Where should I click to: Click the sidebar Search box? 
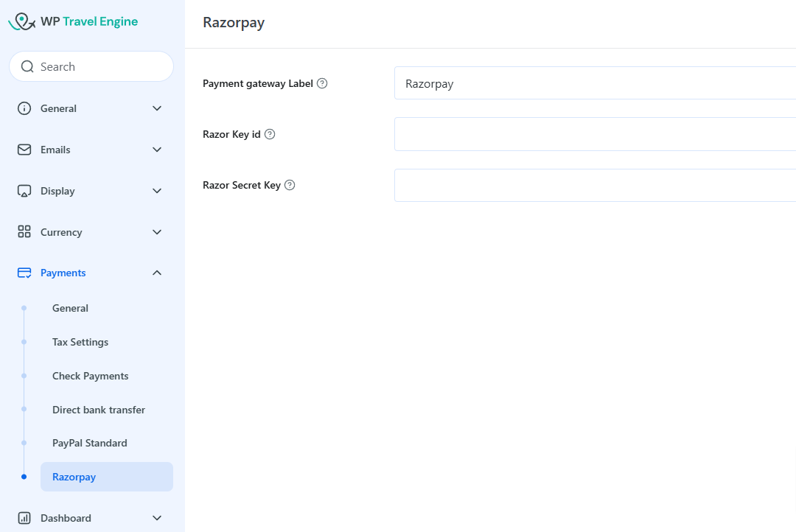coord(91,66)
